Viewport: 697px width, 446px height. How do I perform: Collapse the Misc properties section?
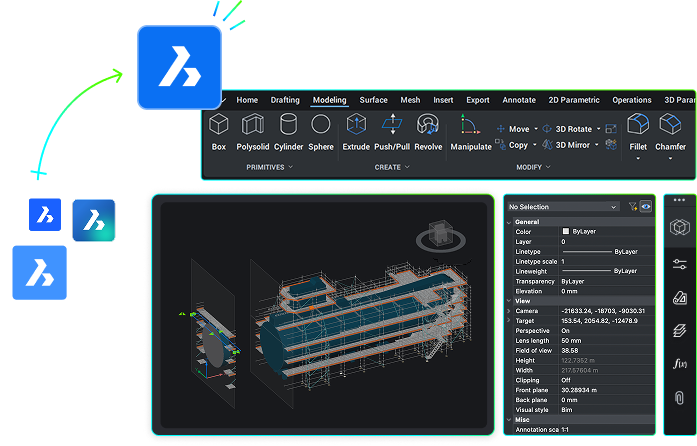tap(509, 420)
